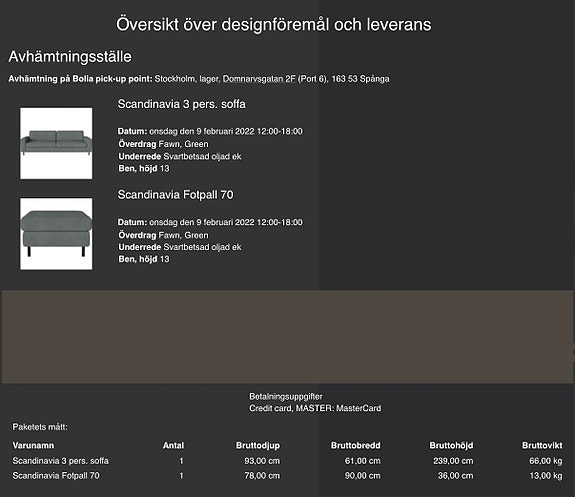Click the Bruttovikt column header
The width and height of the screenshot is (575, 497).
click(542, 446)
